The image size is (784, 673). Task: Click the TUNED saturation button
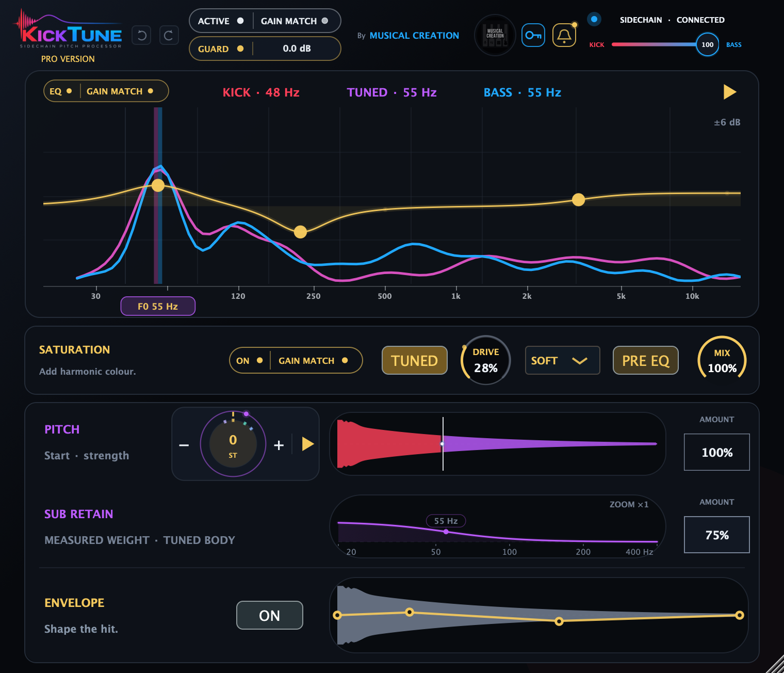click(414, 360)
